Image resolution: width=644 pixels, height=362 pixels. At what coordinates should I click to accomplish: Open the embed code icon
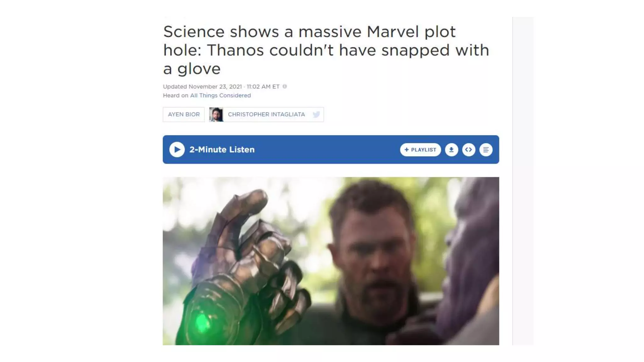point(469,150)
